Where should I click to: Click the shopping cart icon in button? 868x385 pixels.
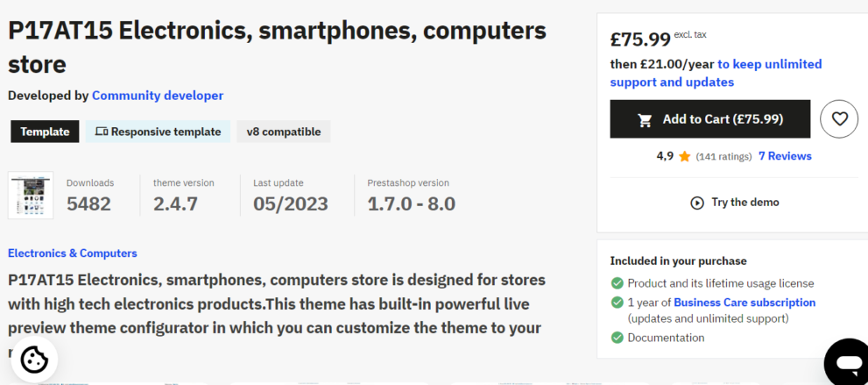pos(646,119)
